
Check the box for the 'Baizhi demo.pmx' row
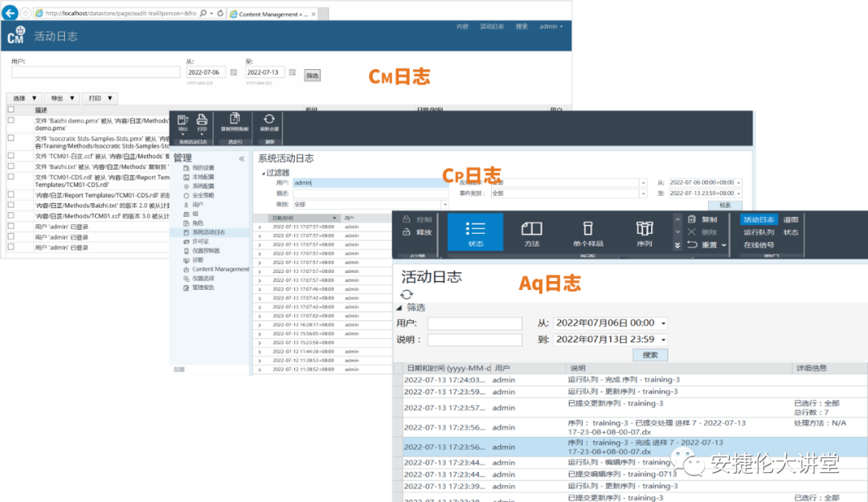click(x=11, y=120)
